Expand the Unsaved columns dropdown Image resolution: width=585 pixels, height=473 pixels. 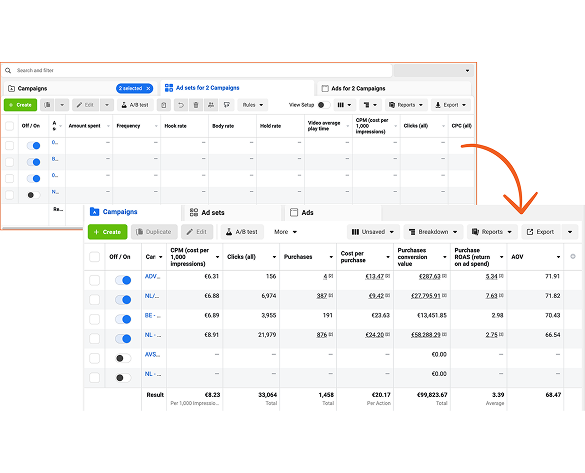click(373, 232)
